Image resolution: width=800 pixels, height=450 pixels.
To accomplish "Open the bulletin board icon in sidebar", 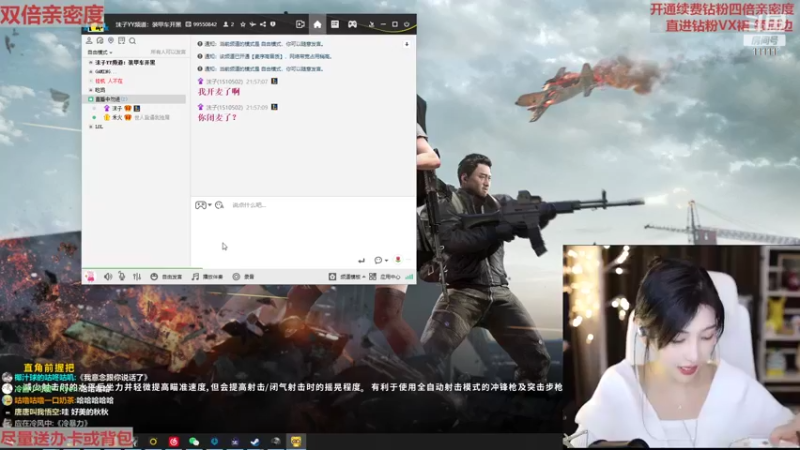I will click(121, 40).
